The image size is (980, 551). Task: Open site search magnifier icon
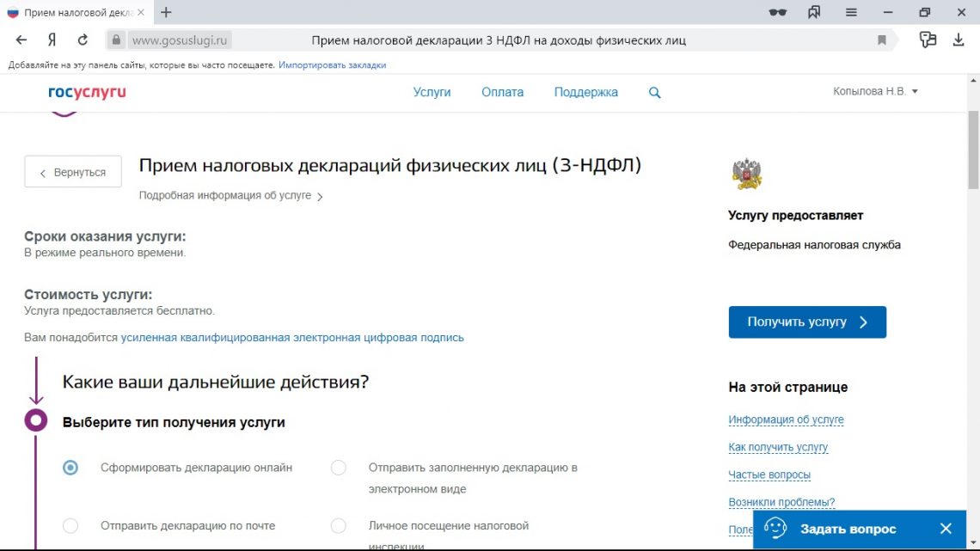click(x=654, y=93)
